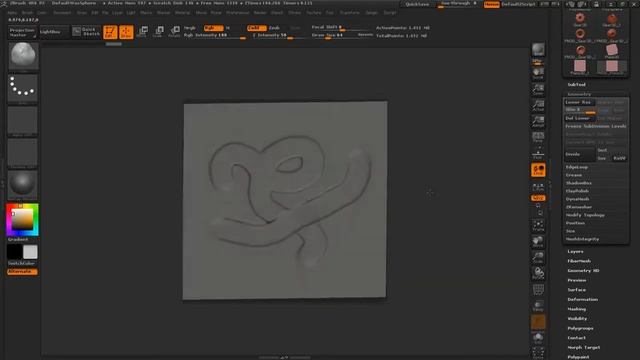
Task: Click the Lower Res button
Action: 580,102
